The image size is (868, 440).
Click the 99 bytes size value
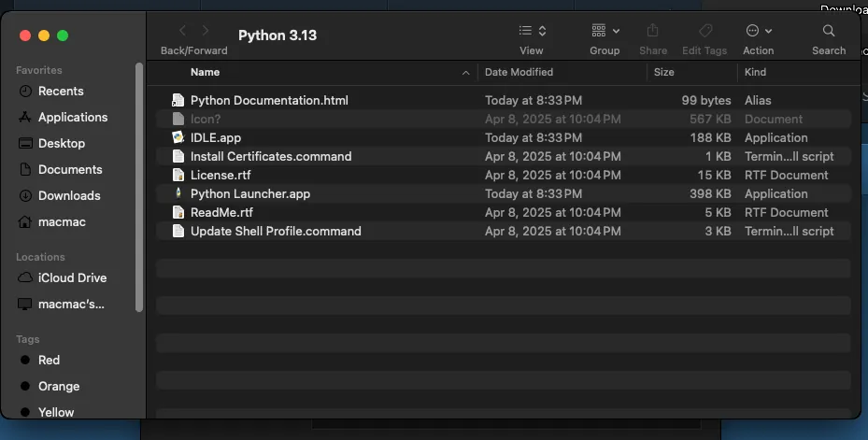705,100
